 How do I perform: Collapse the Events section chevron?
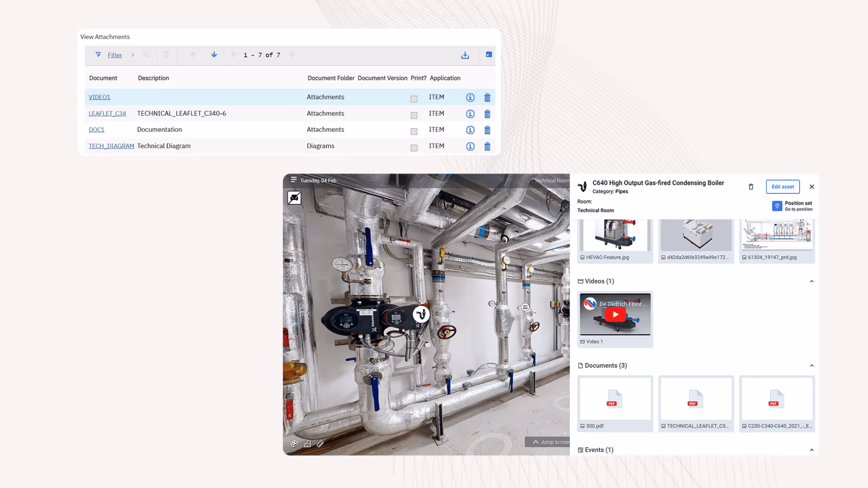coord(811,450)
